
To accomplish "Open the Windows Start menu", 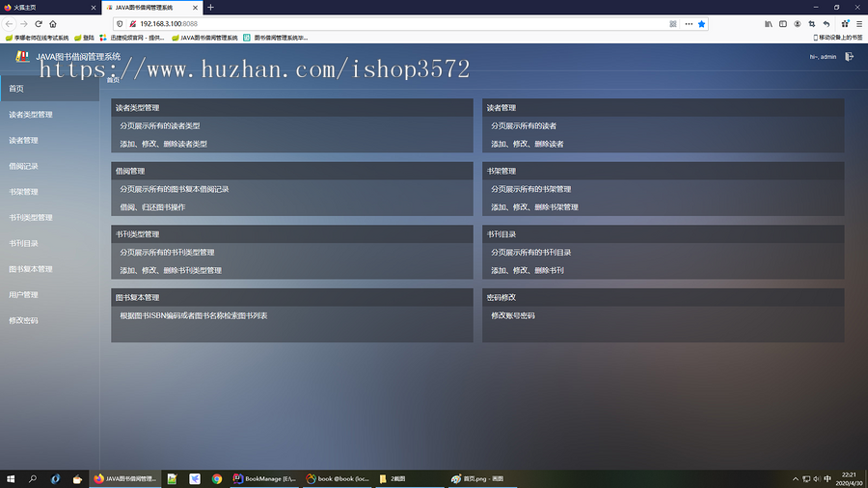I will [11, 479].
